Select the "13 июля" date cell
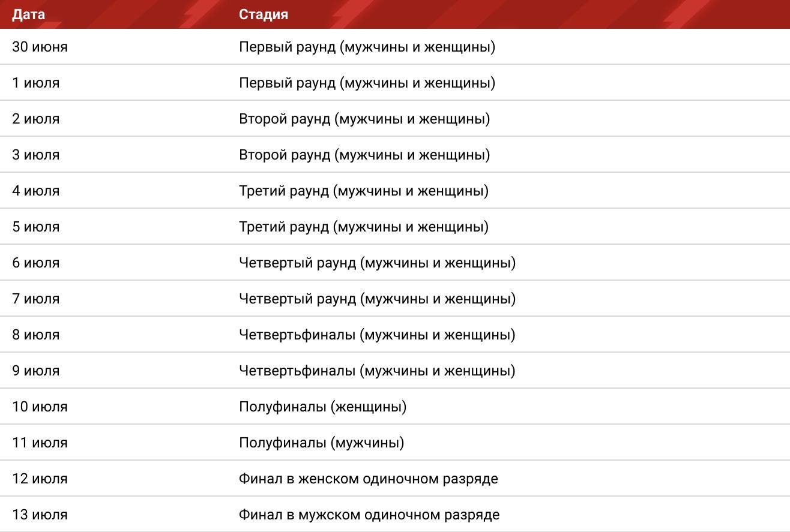The image size is (790, 532). (40, 515)
